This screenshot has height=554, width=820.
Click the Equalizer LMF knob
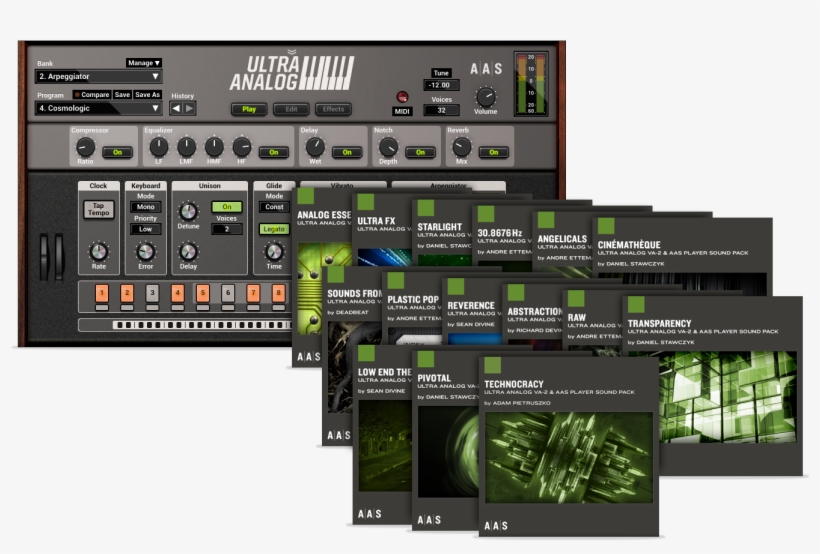[186, 148]
